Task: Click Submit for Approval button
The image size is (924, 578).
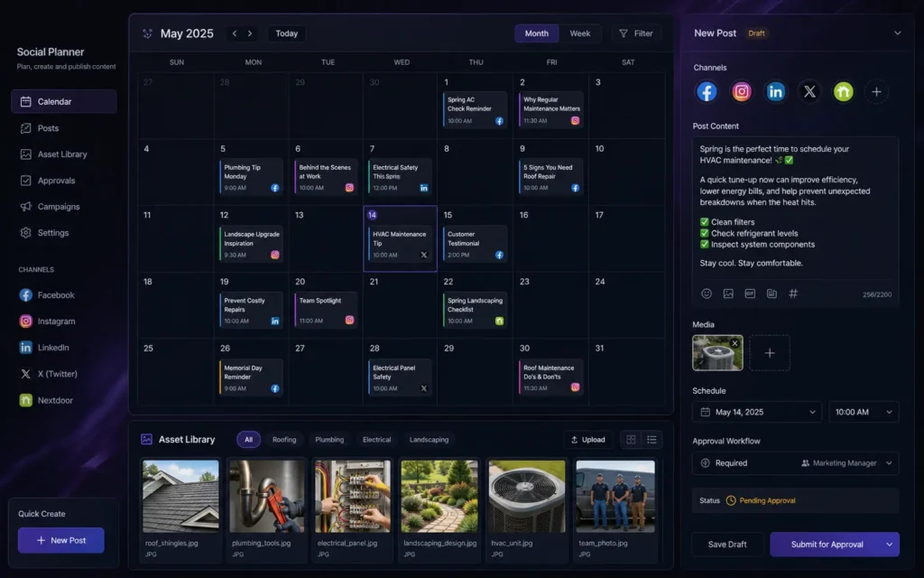Action: click(x=827, y=545)
